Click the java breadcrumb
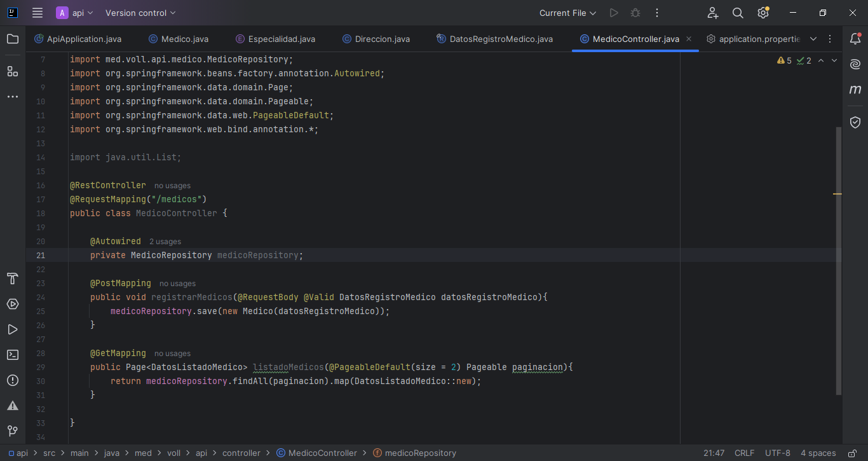The height and width of the screenshot is (461, 868). 112,453
